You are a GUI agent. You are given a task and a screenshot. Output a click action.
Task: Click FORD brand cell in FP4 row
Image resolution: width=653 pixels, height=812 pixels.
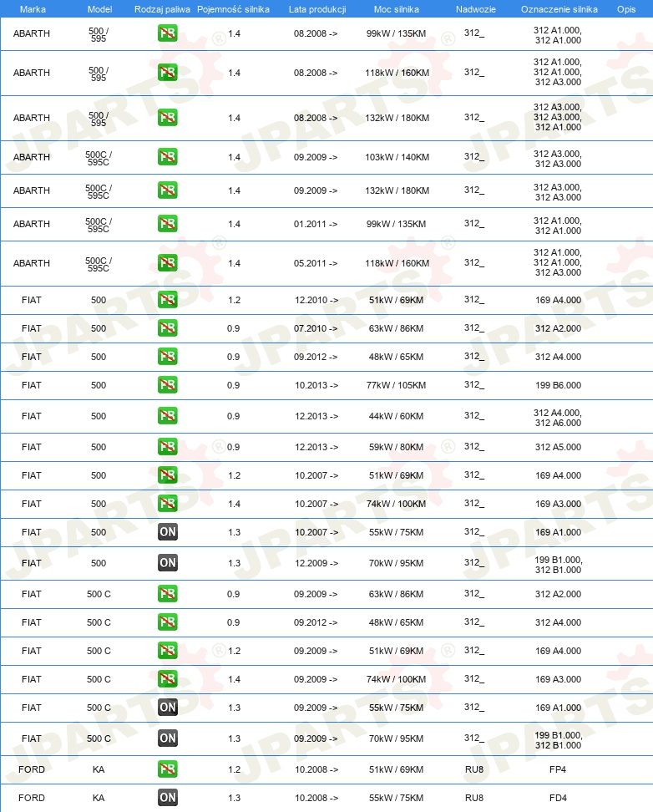click(32, 769)
